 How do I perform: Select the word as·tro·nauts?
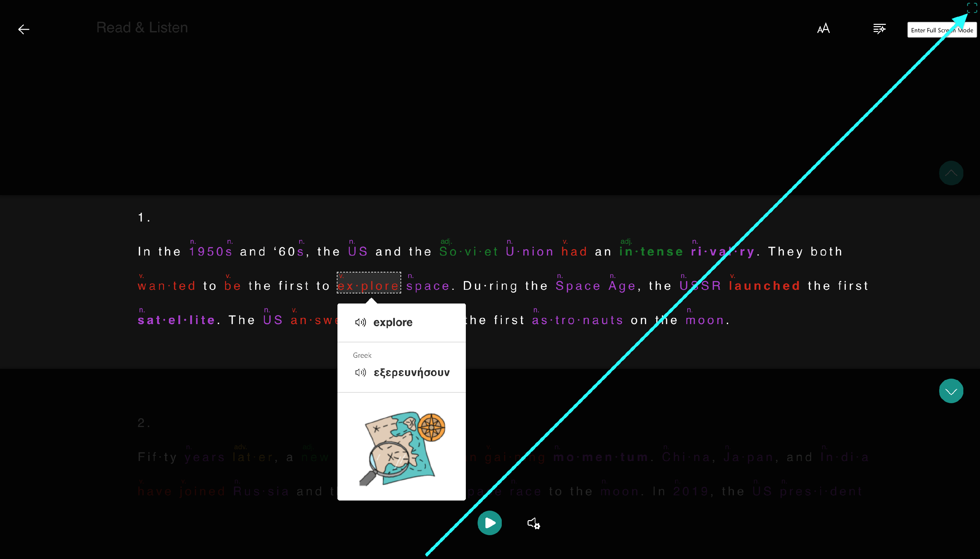577,320
